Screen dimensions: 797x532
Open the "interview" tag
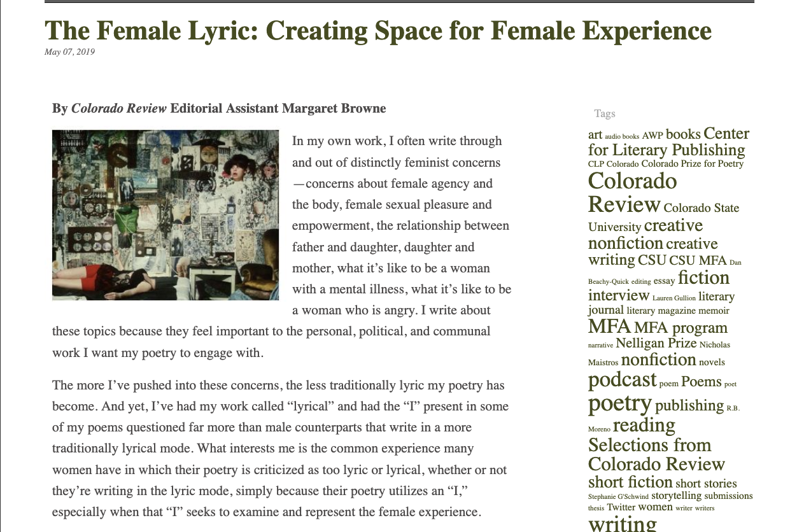click(x=618, y=296)
